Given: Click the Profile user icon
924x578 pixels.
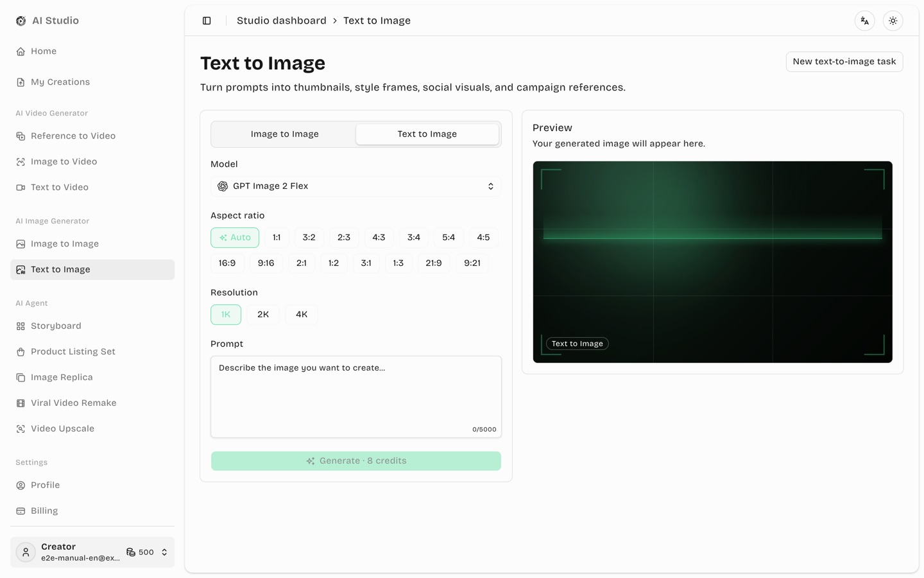Looking at the screenshot, I should pos(21,486).
